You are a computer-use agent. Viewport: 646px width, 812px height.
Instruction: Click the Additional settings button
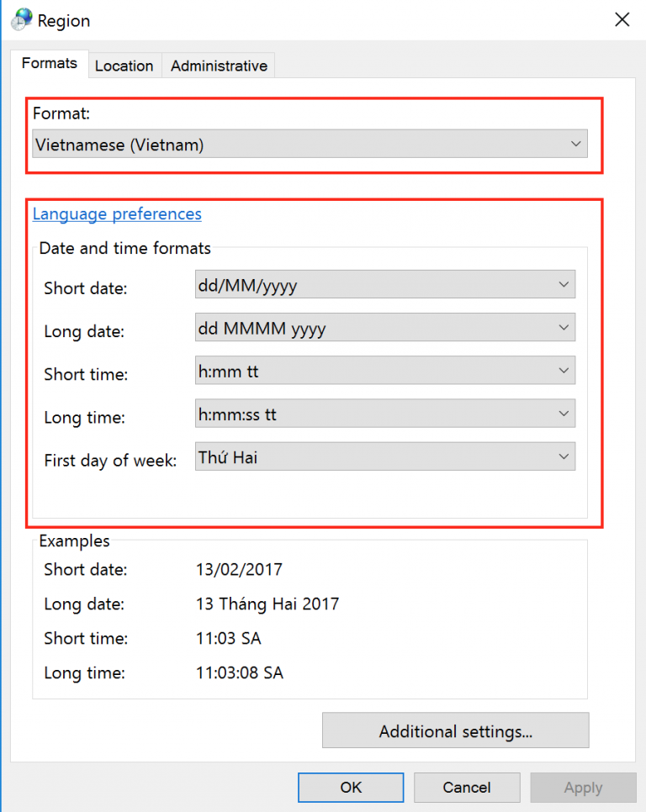point(455,730)
